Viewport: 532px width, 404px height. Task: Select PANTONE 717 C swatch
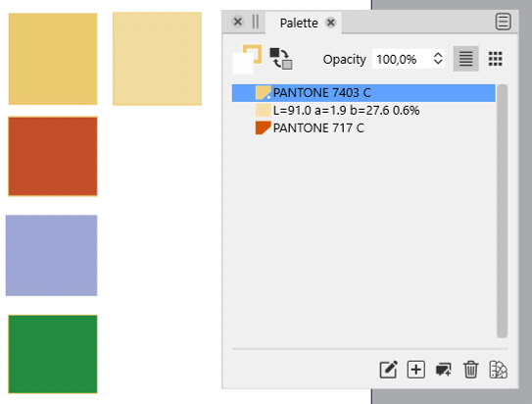coord(363,128)
